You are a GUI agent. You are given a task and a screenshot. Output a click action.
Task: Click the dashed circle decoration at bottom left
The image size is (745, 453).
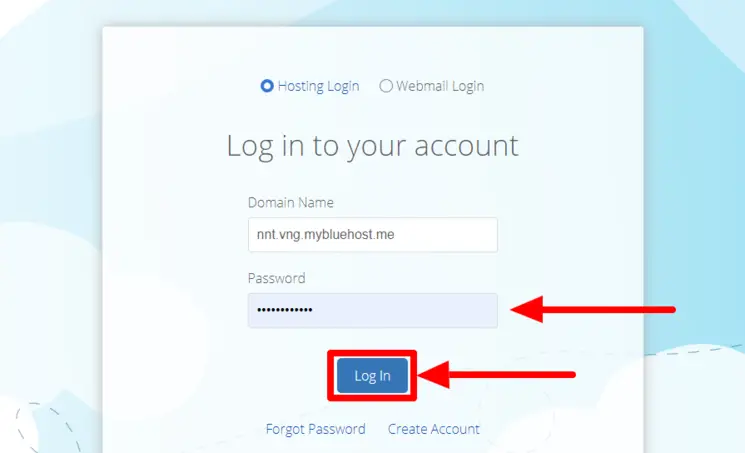pos(48,428)
